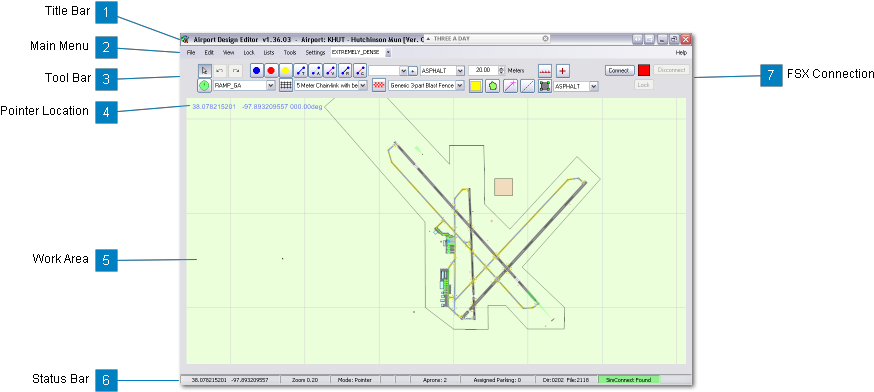This screenshot has height=392, width=874.
Task: Select the cyan diagonal line tool
Action: point(527,86)
